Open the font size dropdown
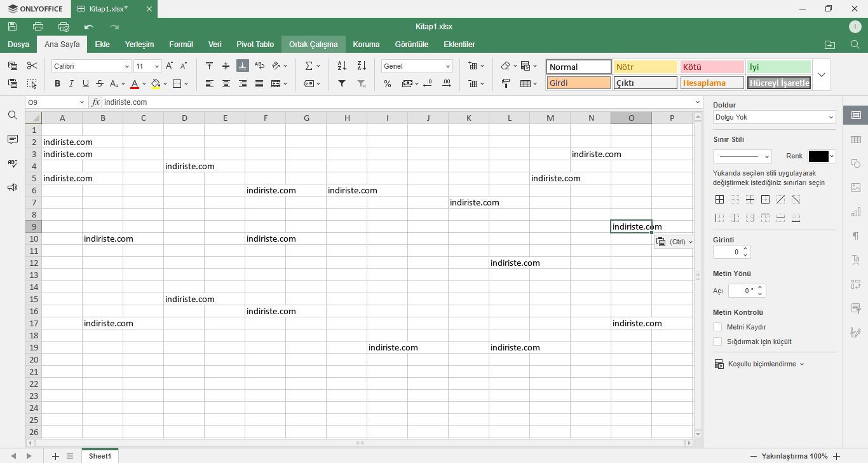The width and height of the screenshot is (868, 463). pos(157,66)
